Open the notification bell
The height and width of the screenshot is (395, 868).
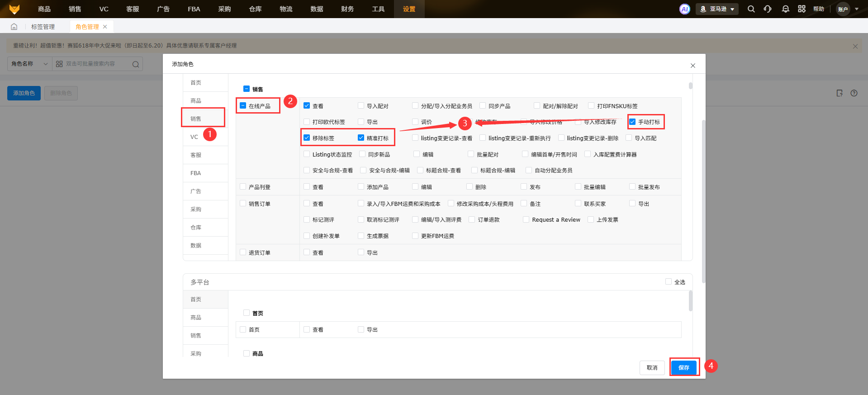coord(785,9)
